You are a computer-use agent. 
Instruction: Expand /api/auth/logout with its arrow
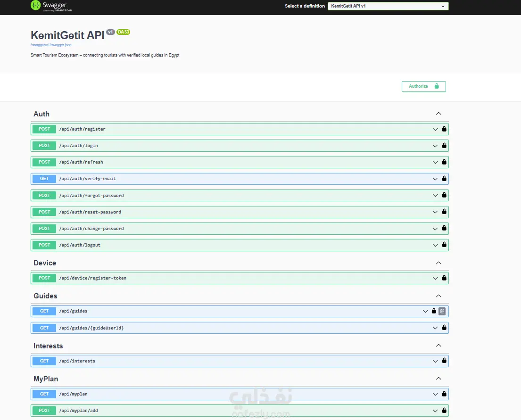pyautogui.click(x=435, y=245)
